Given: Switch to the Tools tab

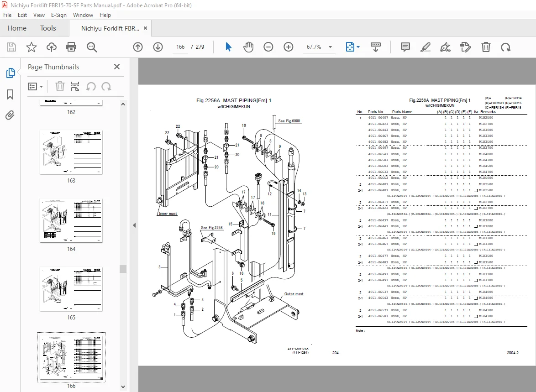Looking at the screenshot, I should click(x=48, y=28).
